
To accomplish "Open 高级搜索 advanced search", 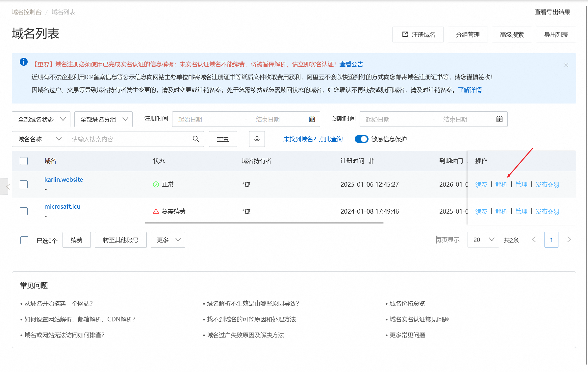I will coord(512,35).
